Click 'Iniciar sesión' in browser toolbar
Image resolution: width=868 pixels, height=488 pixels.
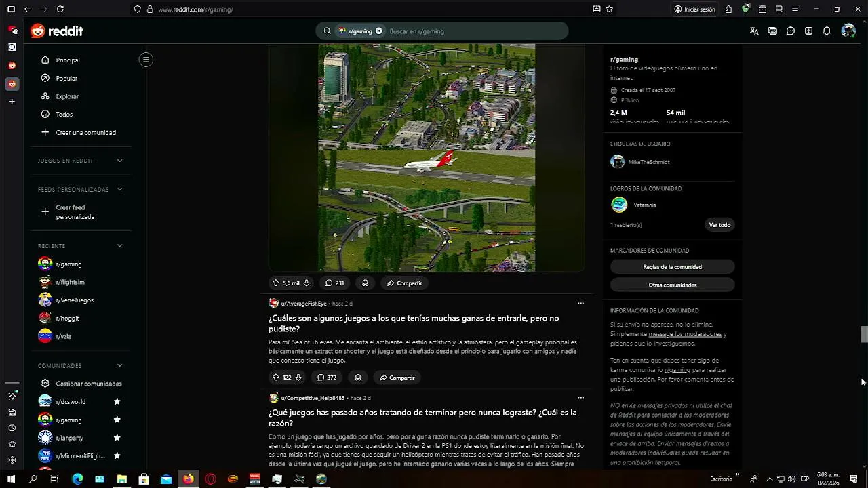pyautogui.click(x=694, y=9)
